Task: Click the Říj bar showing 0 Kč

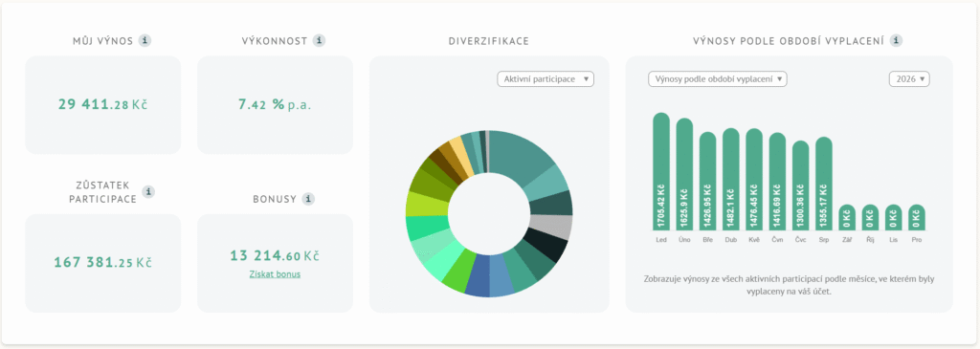Action: tap(871, 217)
